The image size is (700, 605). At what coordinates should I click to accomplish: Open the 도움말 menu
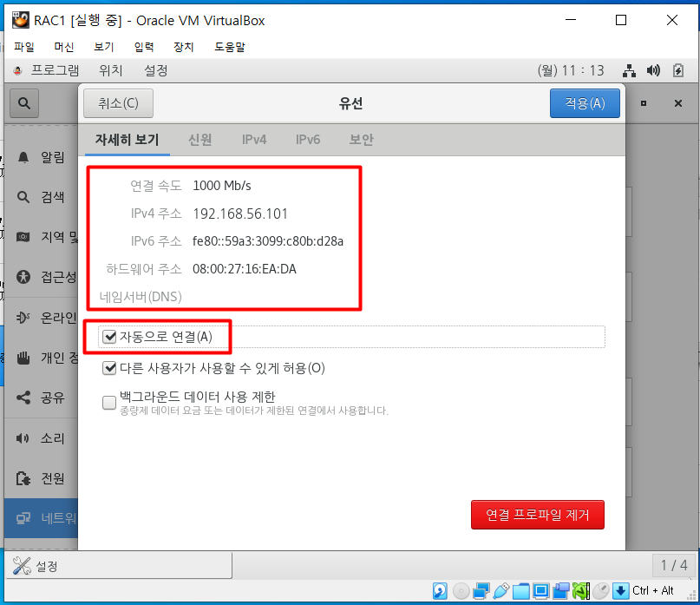coord(230,47)
